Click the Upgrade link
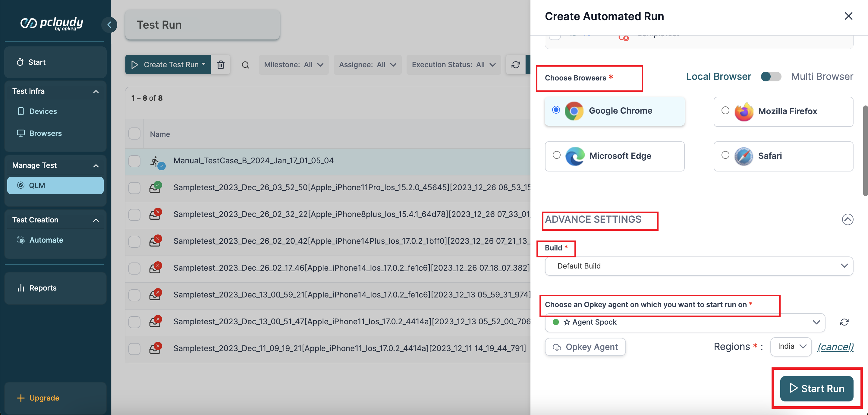Viewport: 868px width, 415px height. (44, 398)
